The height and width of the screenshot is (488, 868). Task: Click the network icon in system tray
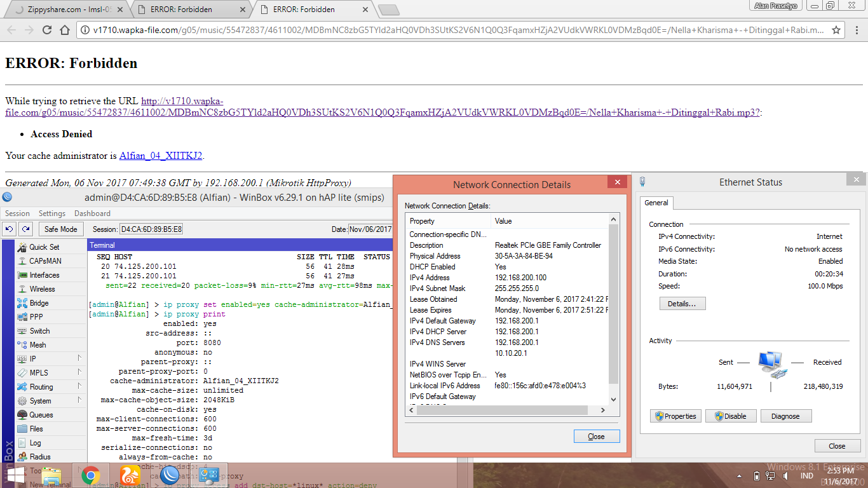pos(771,476)
